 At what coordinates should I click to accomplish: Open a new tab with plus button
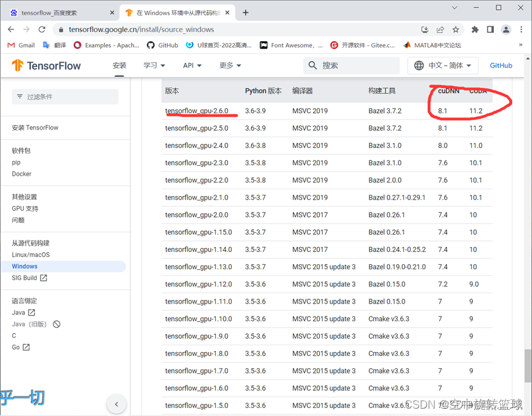click(245, 12)
